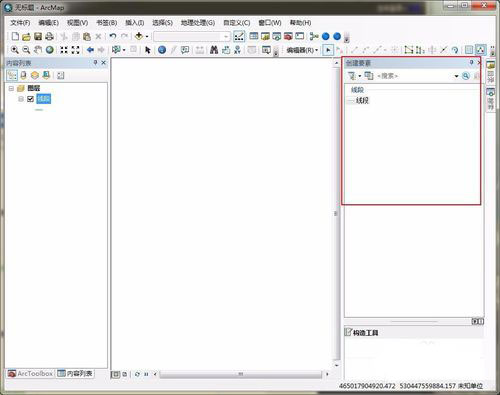Select the Edit tool arrow
Screen dimensions: 500x395
click(x=328, y=50)
